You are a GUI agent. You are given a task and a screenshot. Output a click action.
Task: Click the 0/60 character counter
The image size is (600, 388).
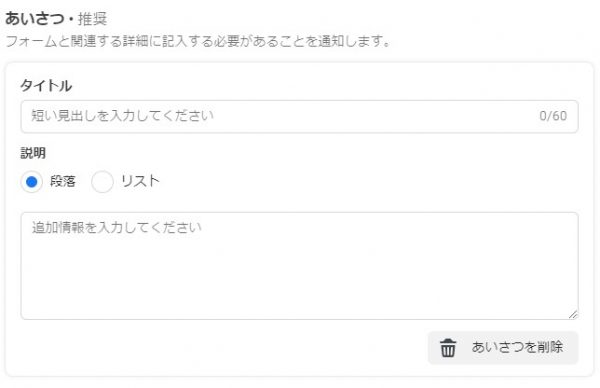point(553,116)
